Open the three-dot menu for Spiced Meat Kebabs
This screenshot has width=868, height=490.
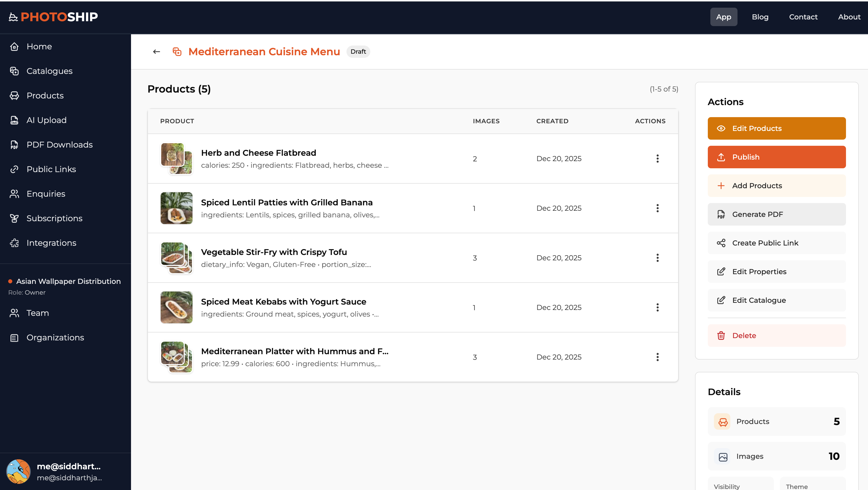coord(658,307)
